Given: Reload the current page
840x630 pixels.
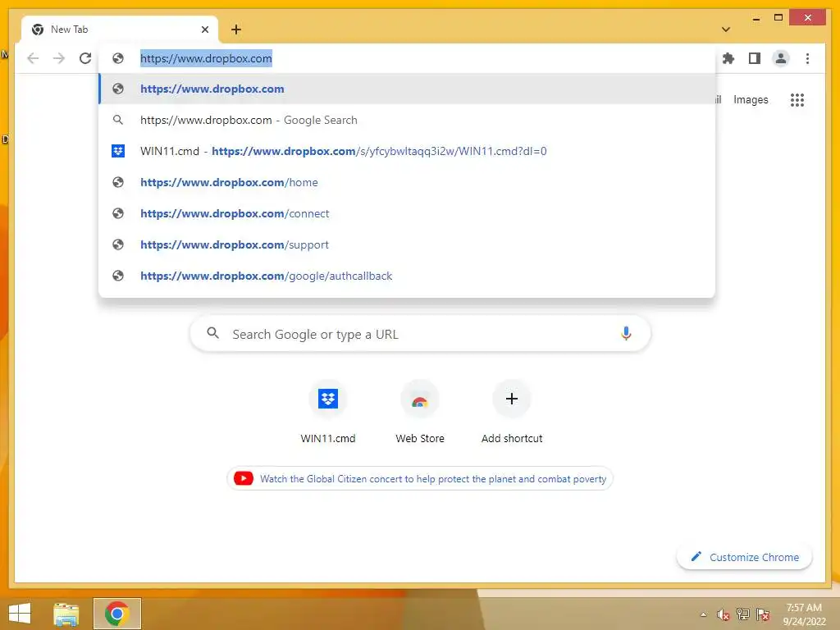Looking at the screenshot, I should pos(85,58).
